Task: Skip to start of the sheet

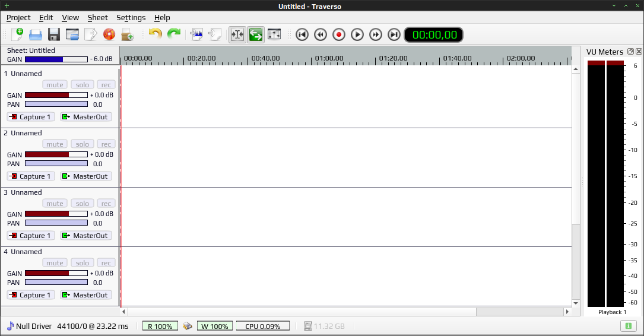Action: (x=302, y=34)
